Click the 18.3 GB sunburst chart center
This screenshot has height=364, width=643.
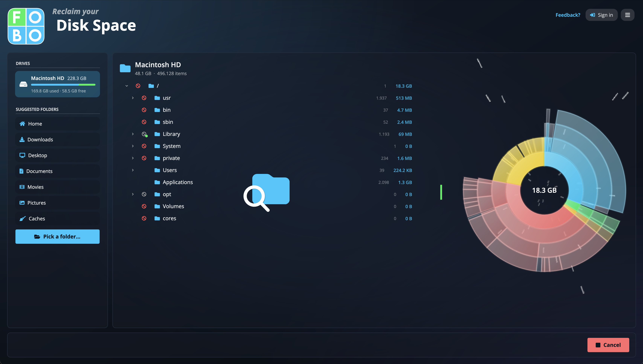544,190
